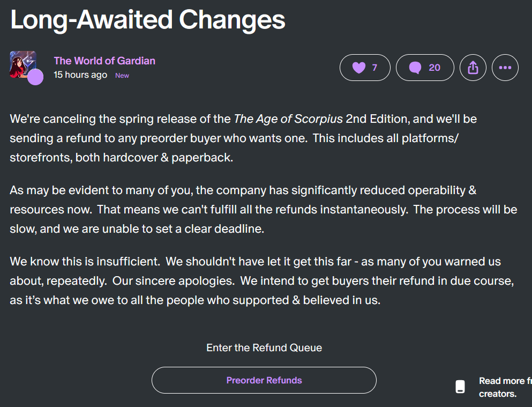Click the paragraph starting 'As may be evident'
Image resolution: width=532 pixels, height=407 pixels.
pyautogui.click(x=264, y=210)
